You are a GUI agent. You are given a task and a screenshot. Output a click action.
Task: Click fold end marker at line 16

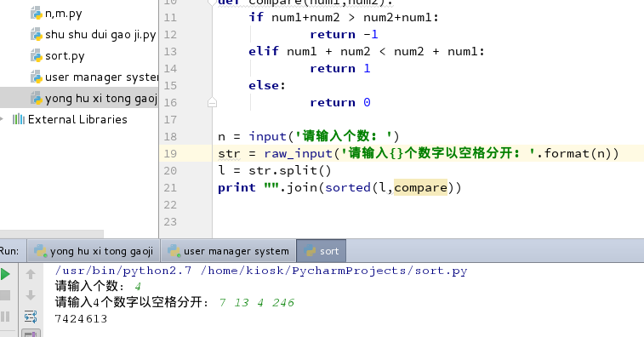pyautogui.click(x=212, y=102)
